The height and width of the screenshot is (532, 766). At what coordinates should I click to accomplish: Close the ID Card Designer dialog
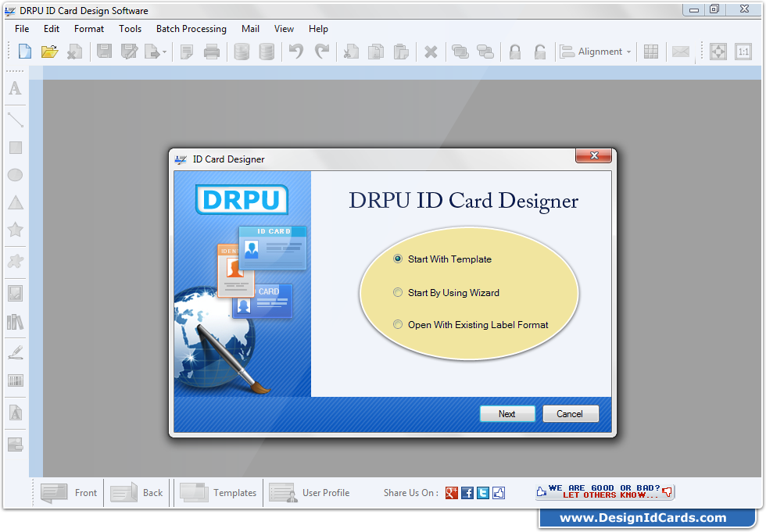tap(593, 155)
